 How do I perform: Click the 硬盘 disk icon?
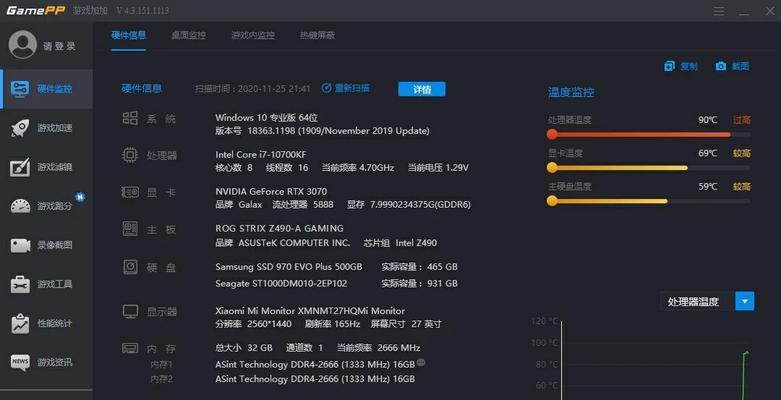coord(130,267)
